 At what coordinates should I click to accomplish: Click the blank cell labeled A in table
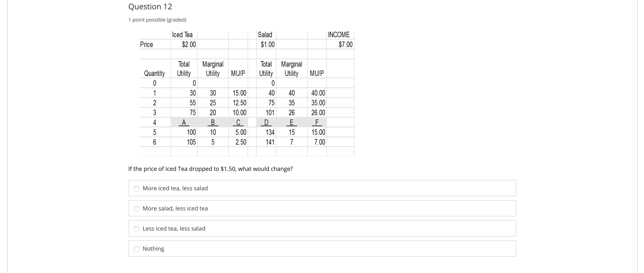pos(184,122)
